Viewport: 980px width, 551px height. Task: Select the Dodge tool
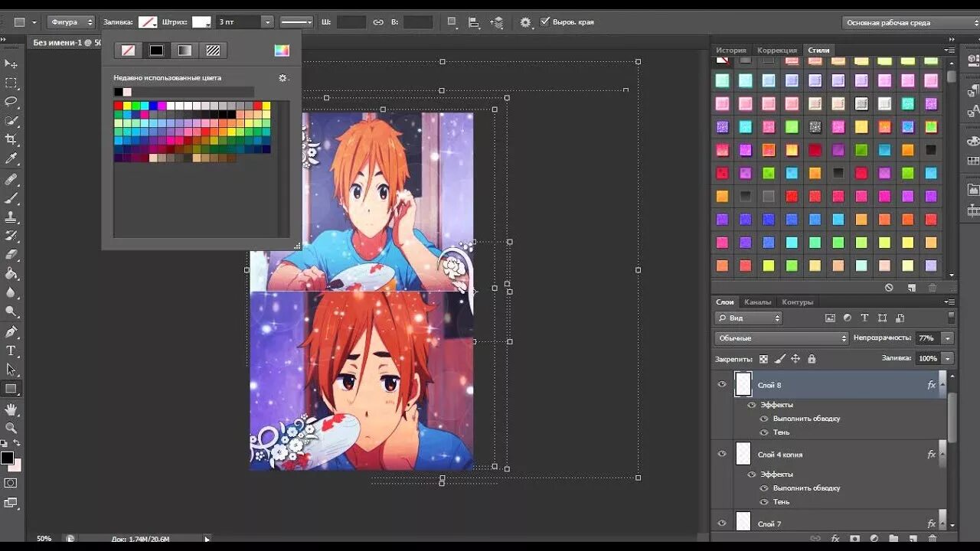[x=11, y=312]
